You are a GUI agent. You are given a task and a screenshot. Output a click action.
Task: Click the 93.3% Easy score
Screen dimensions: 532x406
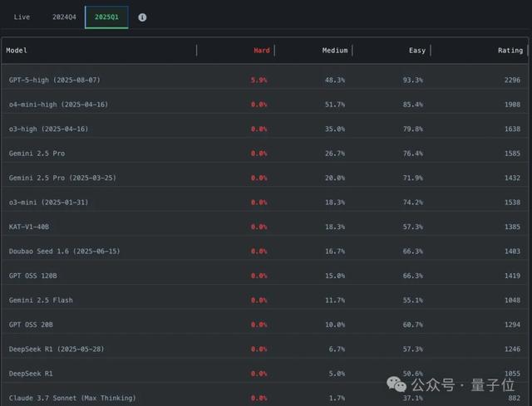click(x=413, y=80)
